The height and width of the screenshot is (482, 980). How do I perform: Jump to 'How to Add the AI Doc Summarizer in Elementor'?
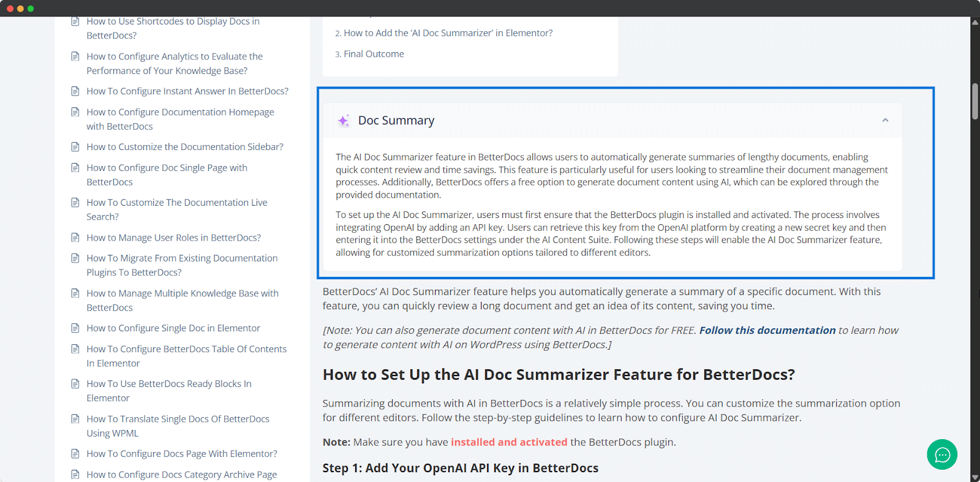448,33
